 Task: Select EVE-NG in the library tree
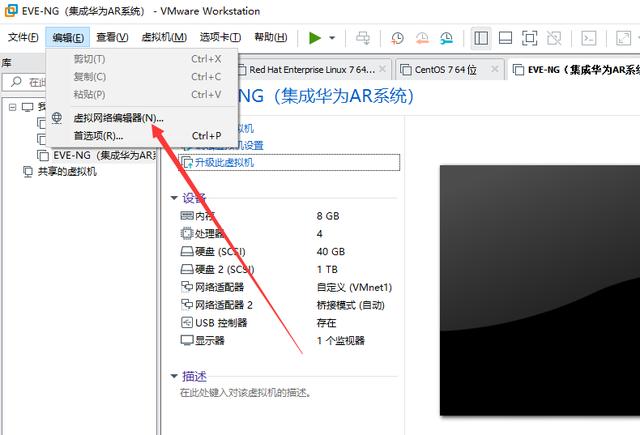pyautogui.click(x=97, y=155)
